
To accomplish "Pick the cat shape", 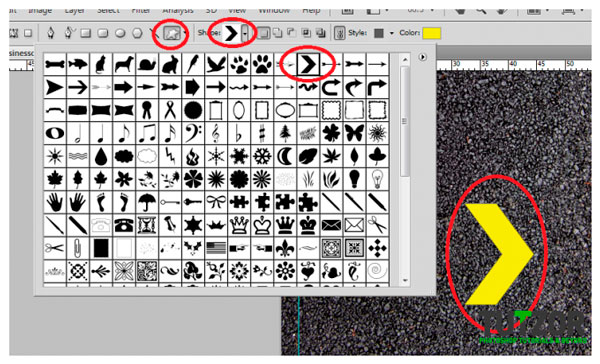I will (x=101, y=64).
